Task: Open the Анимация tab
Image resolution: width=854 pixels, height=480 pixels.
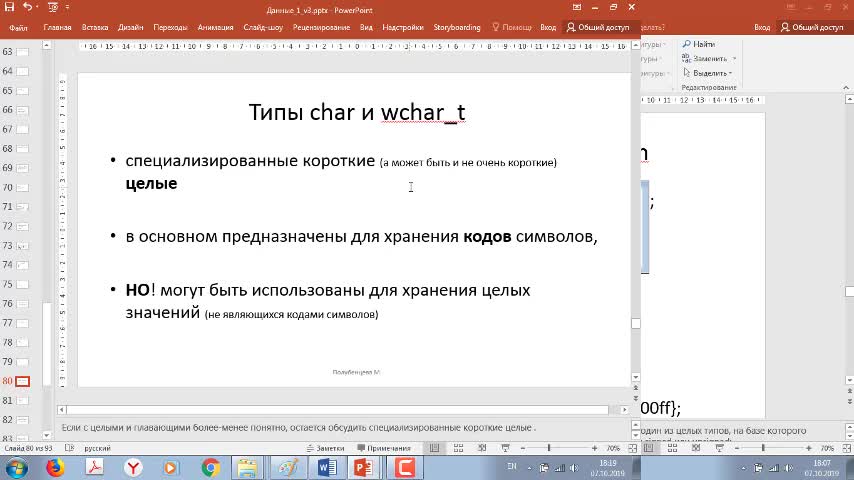Action: coord(215,27)
